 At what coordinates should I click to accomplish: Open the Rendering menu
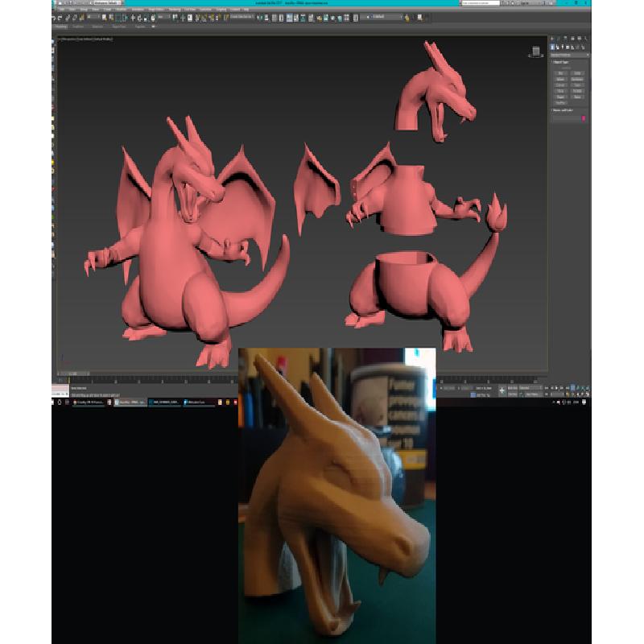[175, 10]
